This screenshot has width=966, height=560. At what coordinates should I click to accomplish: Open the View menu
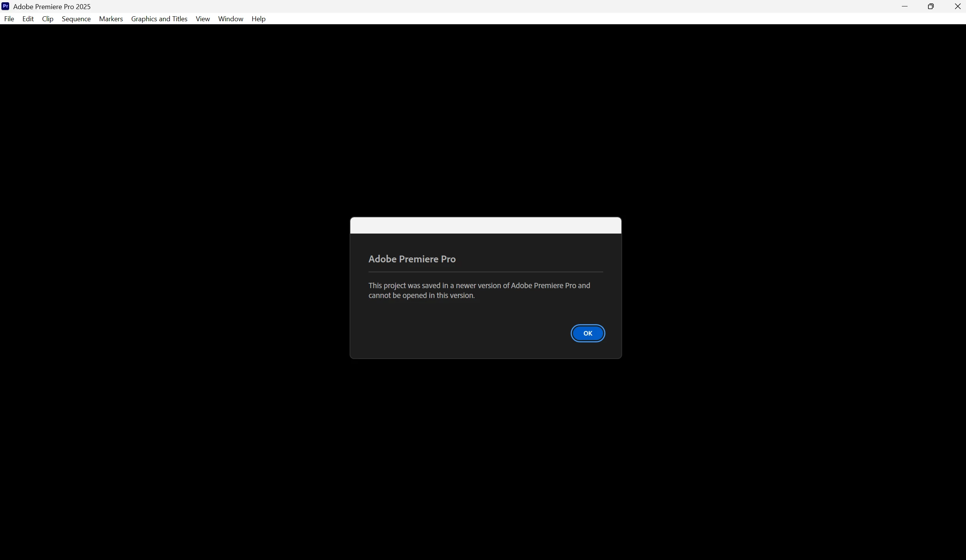click(x=202, y=19)
